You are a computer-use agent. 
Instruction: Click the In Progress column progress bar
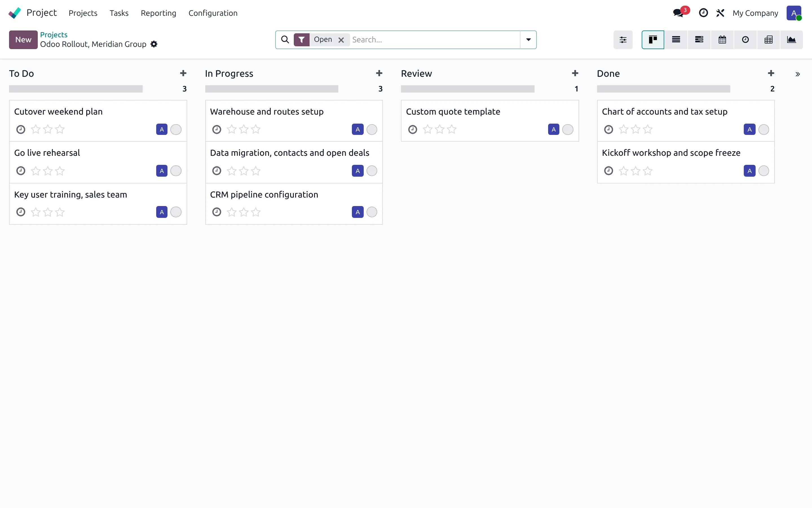tap(272, 89)
